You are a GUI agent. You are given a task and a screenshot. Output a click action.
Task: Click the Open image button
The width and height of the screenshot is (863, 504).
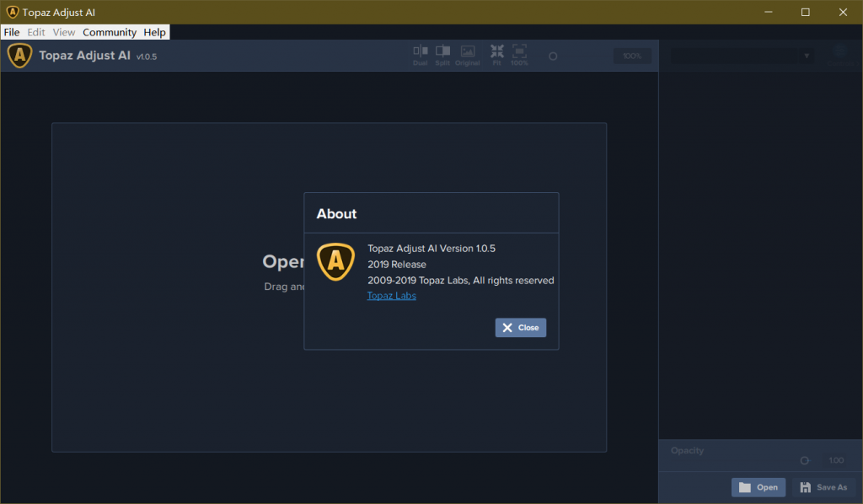(758, 487)
